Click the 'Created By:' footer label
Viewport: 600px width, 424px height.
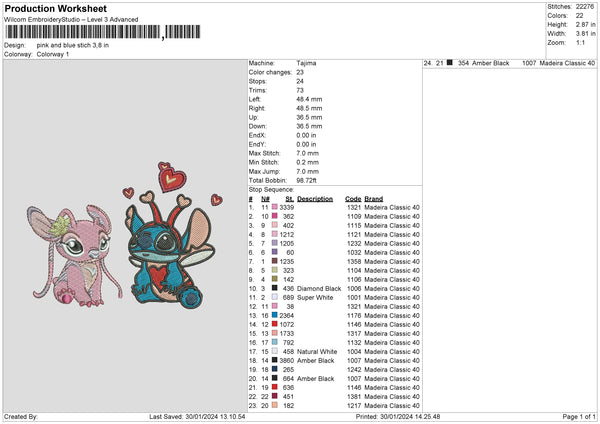tap(21, 417)
